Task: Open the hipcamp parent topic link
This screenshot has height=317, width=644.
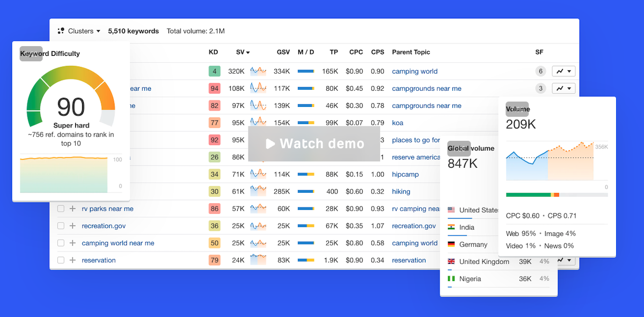Action: 405,175
